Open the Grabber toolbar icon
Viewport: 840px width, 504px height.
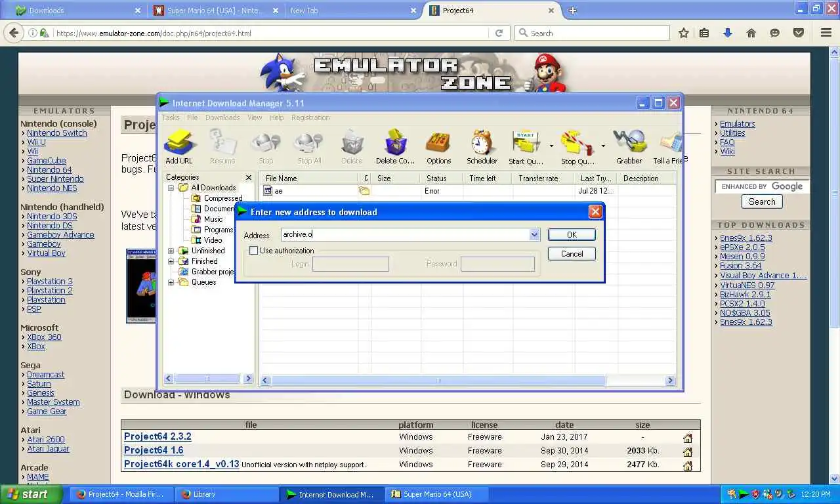tap(629, 147)
